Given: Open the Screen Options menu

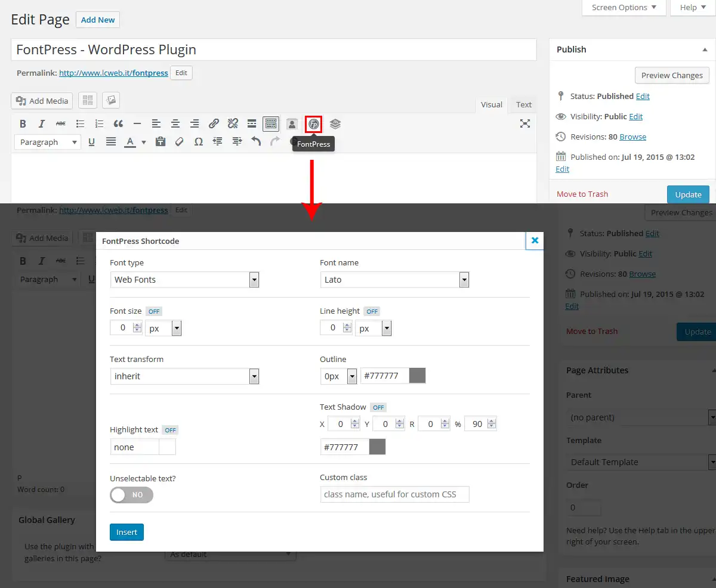Looking at the screenshot, I should pos(624,7).
